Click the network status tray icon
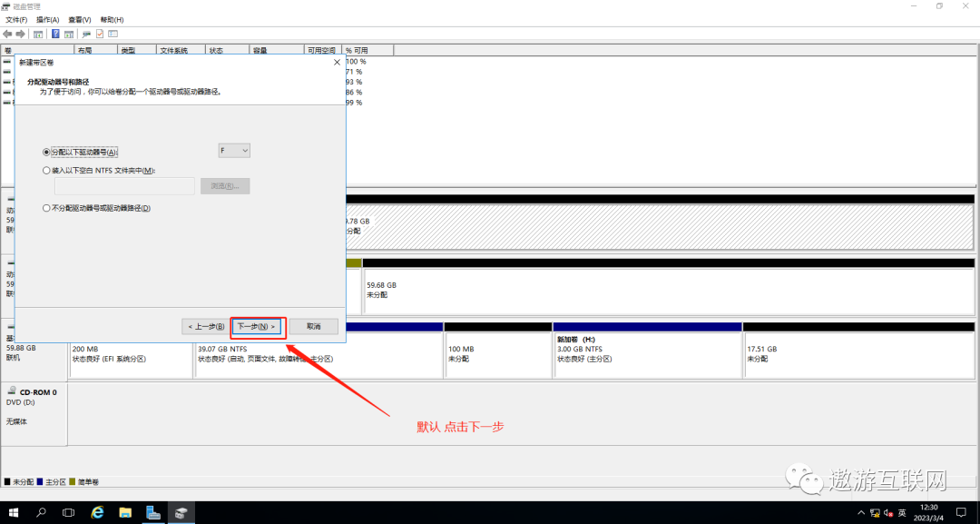This screenshot has height=524, width=980. coord(875,513)
